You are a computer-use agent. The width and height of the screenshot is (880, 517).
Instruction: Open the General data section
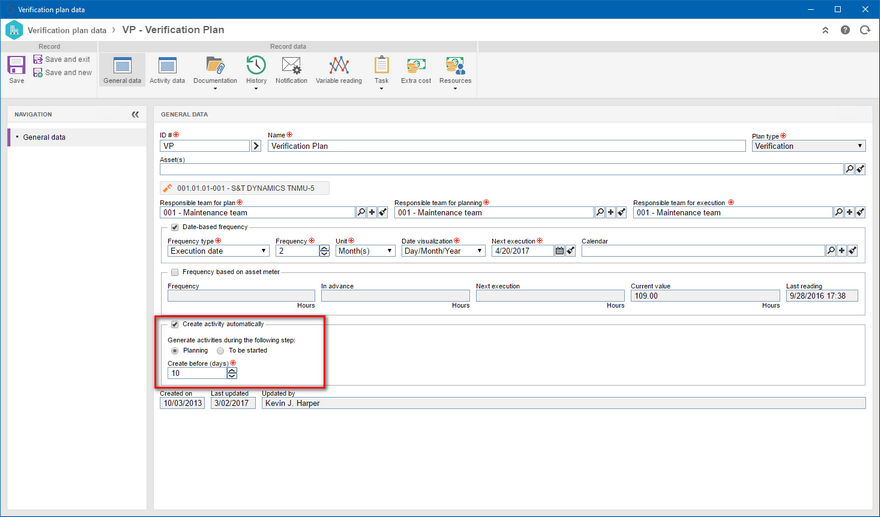[x=122, y=70]
